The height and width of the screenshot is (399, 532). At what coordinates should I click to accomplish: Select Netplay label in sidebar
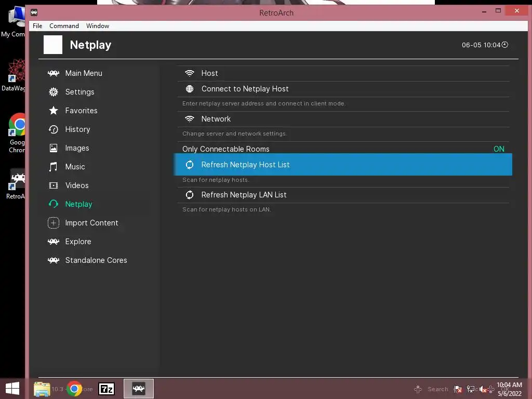(79, 204)
